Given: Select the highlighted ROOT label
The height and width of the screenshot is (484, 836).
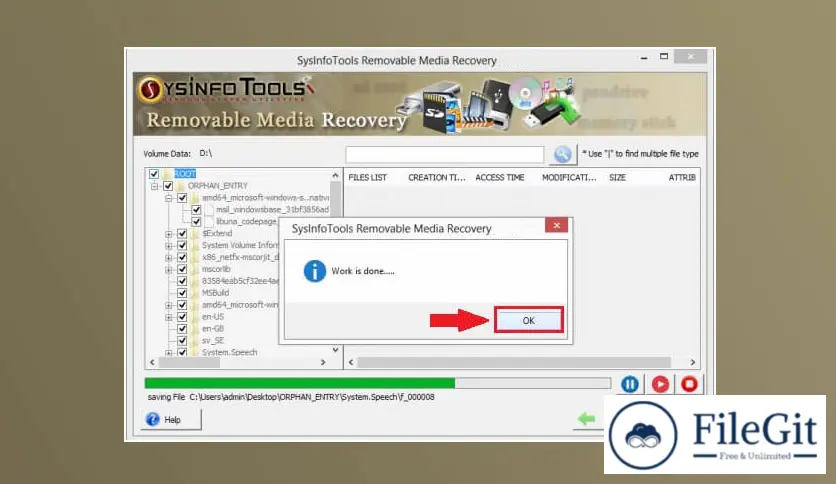Looking at the screenshot, I should coord(185,174).
